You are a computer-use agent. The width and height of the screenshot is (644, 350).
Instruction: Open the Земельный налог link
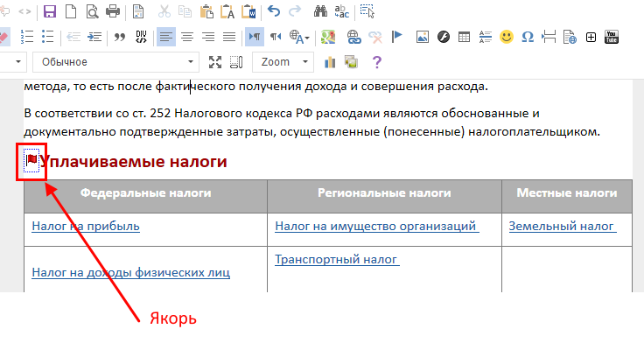[563, 226]
